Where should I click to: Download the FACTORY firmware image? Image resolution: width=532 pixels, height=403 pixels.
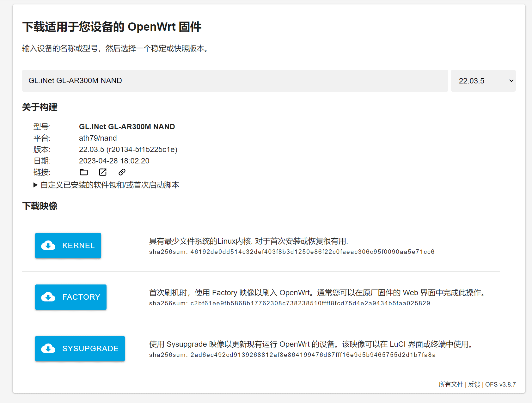pyautogui.click(x=70, y=297)
